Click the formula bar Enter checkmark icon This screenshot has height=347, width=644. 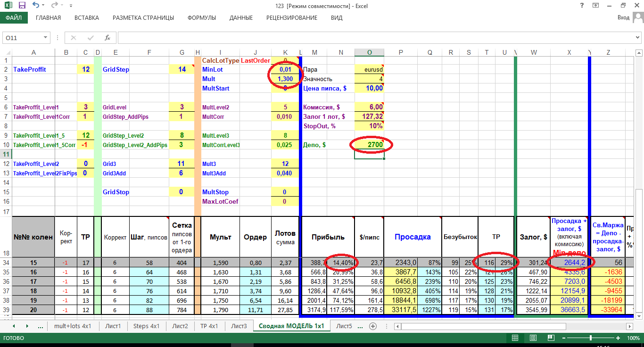click(x=91, y=38)
